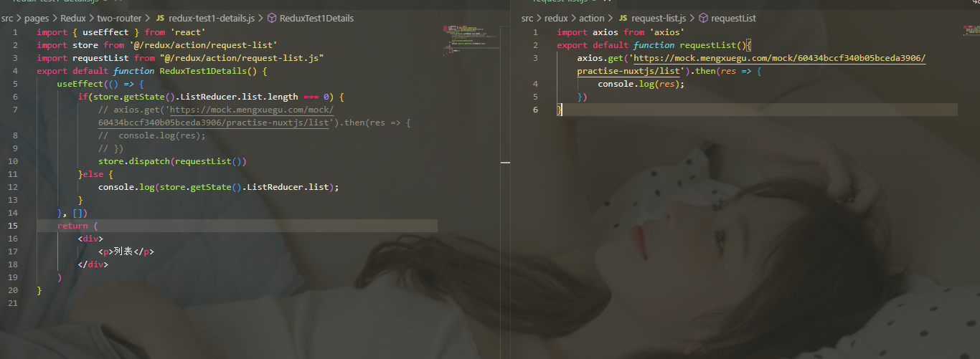Select the request-list.js breadcrumb file item
The width and height of the screenshot is (980, 359).
[659, 18]
